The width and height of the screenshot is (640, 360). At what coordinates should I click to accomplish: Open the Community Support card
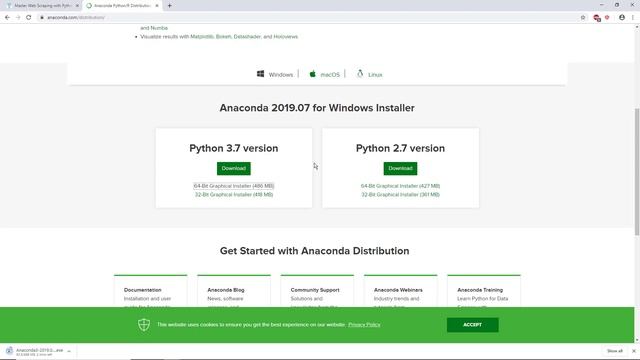[x=317, y=291]
